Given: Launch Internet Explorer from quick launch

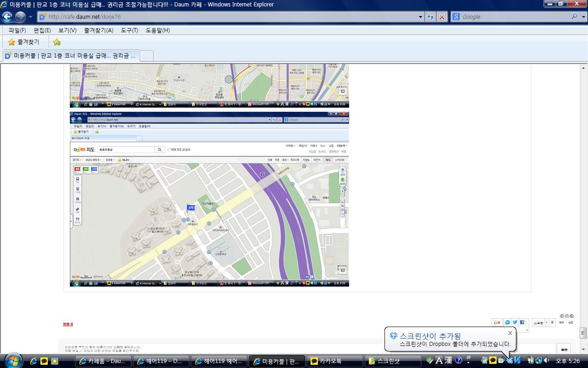Looking at the screenshot, I should (x=34, y=361).
